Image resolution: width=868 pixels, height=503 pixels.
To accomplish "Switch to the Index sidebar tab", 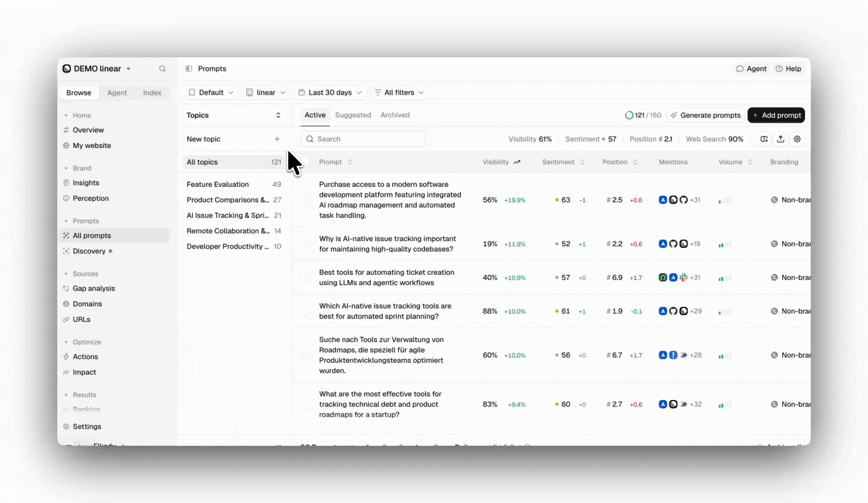I will (x=152, y=93).
